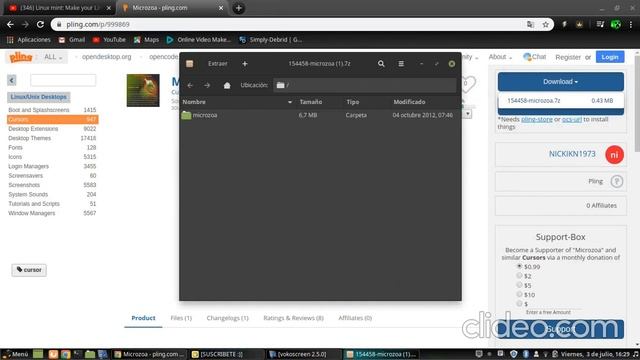The width and height of the screenshot is (640, 360).
Task: Open the small dropdown beside the archive window edge
Action: click(468, 114)
